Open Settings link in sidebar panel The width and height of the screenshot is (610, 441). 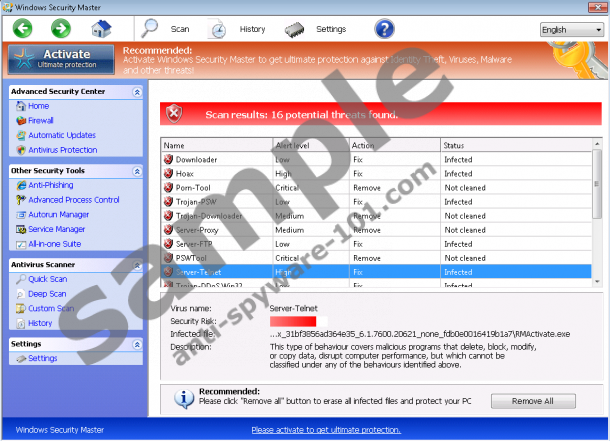43,358
